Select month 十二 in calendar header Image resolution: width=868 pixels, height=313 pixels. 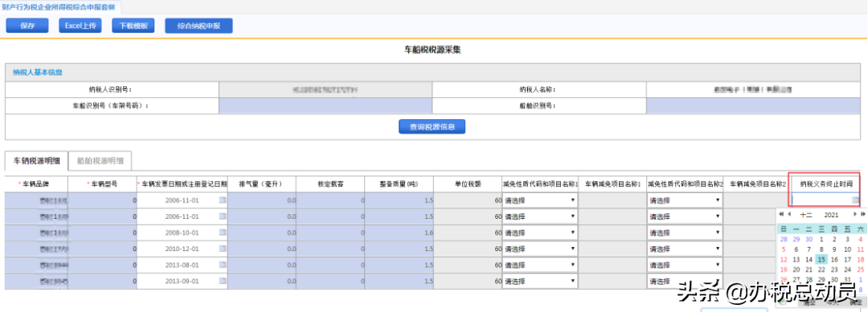pyautogui.click(x=806, y=214)
